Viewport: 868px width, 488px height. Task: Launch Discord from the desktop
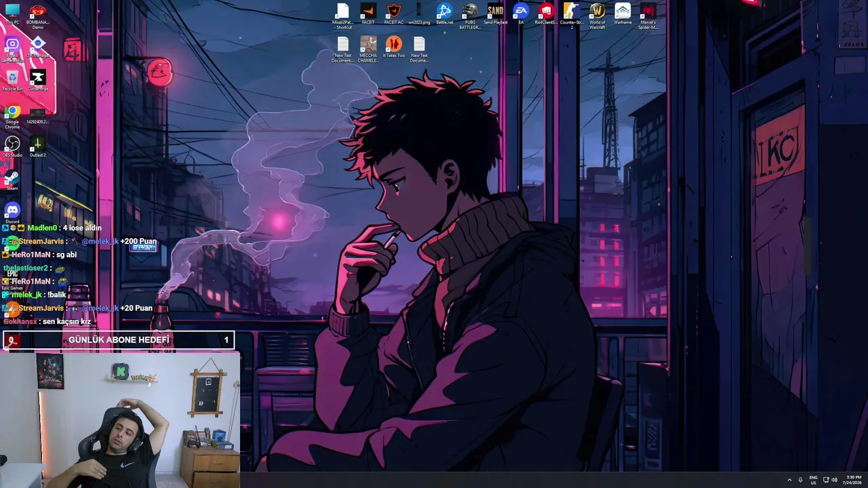pyautogui.click(x=12, y=213)
